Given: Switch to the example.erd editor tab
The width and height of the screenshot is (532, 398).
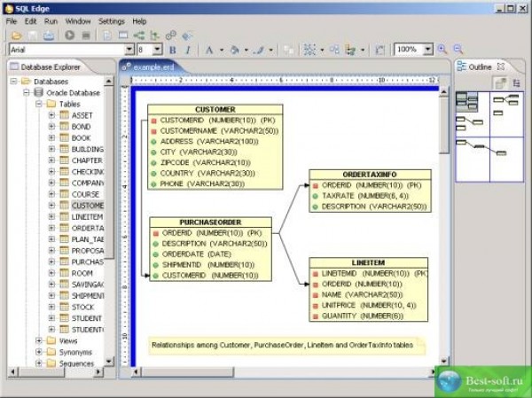Looking at the screenshot, I should coord(148,66).
